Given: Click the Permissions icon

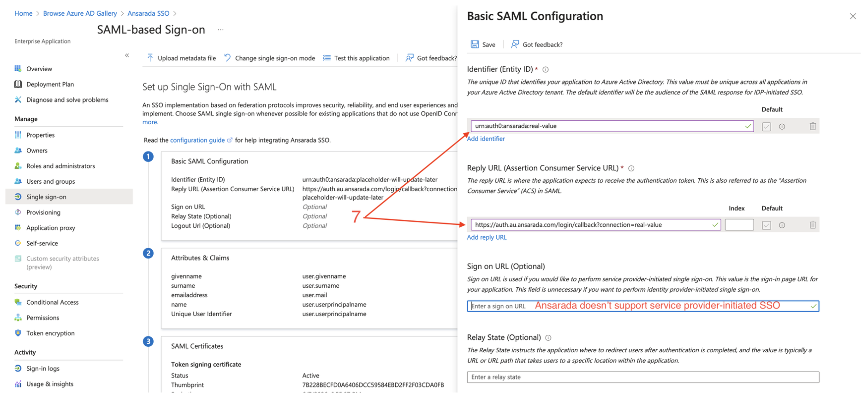Looking at the screenshot, I should [x=18, y=318].
